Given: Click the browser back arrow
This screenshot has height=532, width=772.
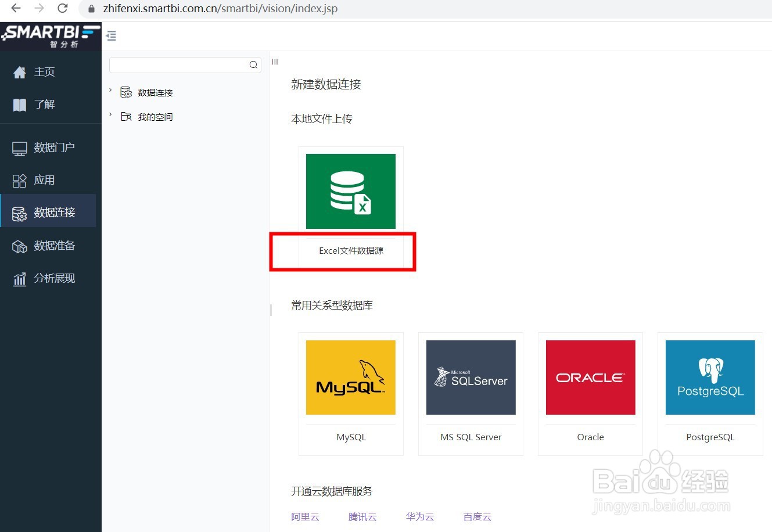Looking at the screenshot, I should [x=16, y=8].
